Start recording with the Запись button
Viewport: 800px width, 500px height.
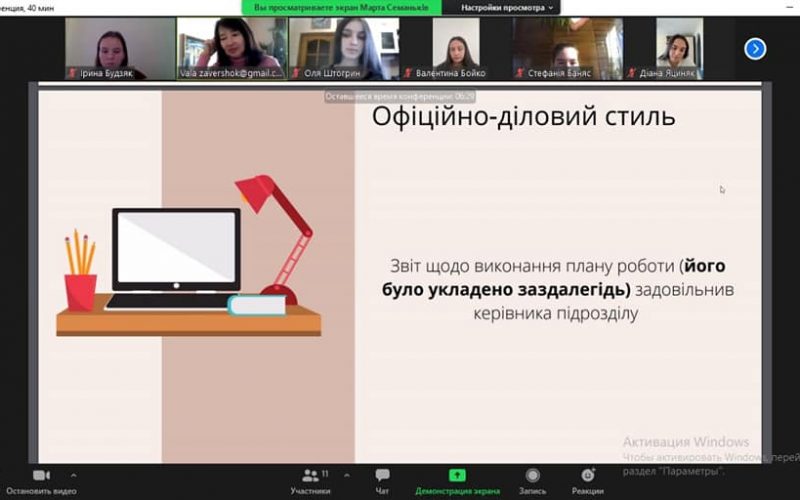(x=532, y=479)
